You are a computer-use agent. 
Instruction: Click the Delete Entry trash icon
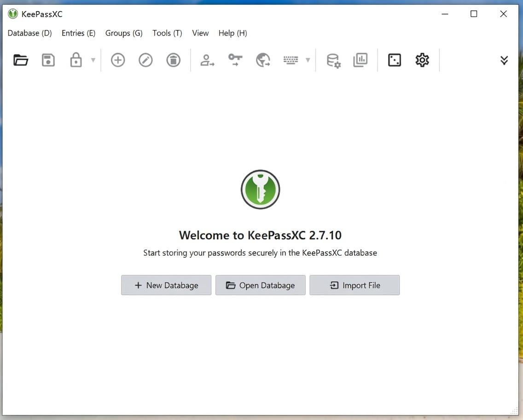point(173,60)
